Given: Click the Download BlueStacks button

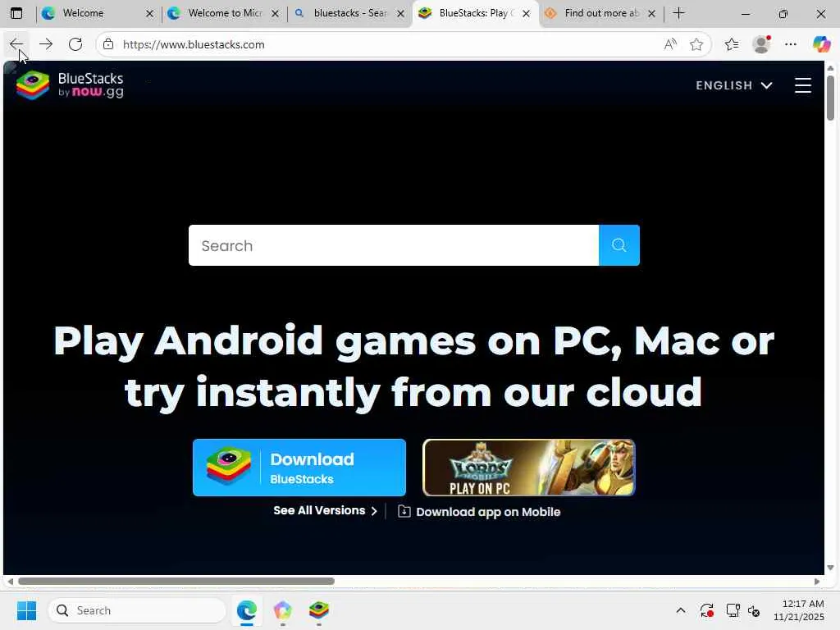Looking at the screenshot, I should (x=299, y=468).
